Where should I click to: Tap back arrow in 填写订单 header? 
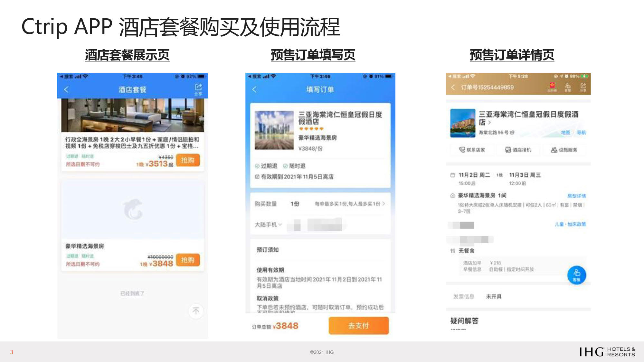[254, 89]
